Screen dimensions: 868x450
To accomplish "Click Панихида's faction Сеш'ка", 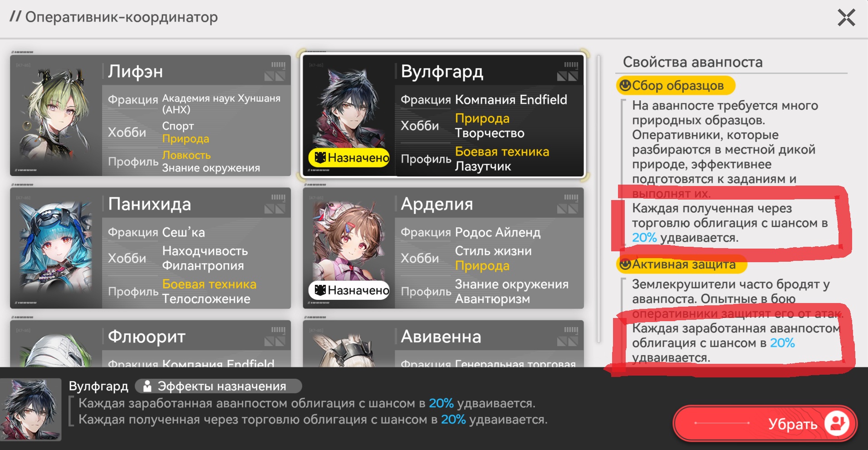I will pyautogui.click(x=183, y=232).
